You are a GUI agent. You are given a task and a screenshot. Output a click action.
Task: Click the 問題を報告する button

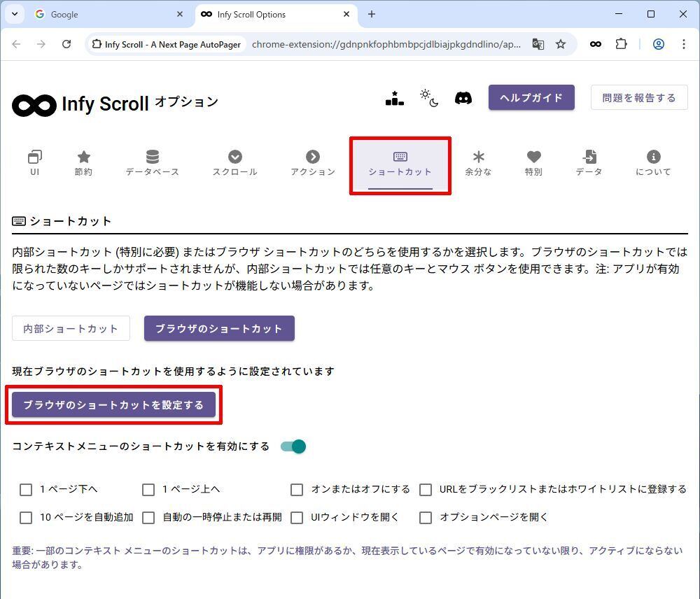pyautogui.click(x=639, y=97)
